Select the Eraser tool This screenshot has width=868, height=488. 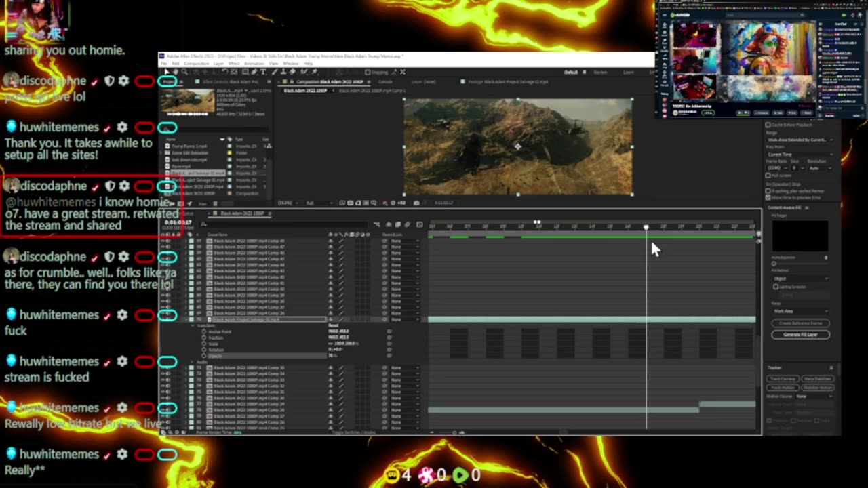292,72
